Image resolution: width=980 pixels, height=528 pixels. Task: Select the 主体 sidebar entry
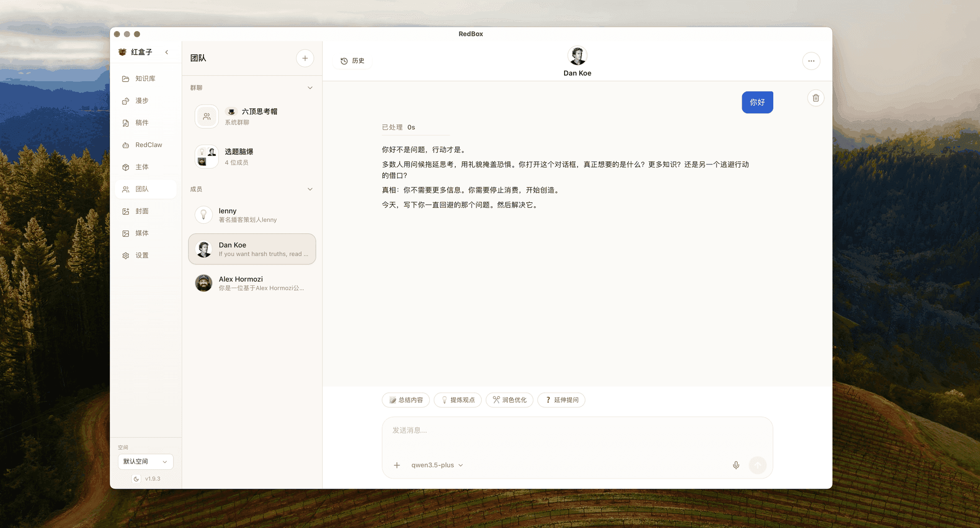click(x=145, y=167)
